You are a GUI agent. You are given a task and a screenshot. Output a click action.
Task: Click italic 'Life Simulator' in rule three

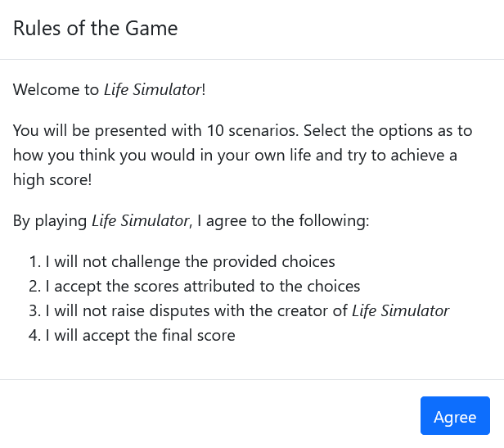tap(401, 311)
